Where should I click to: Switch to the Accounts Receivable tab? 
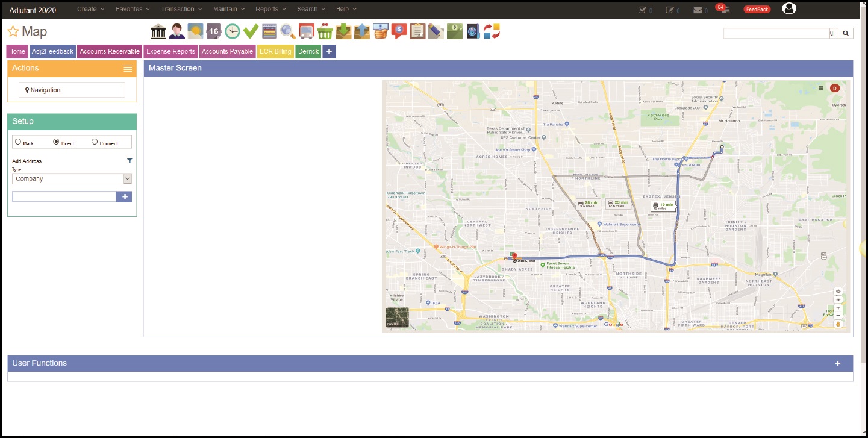110,52
